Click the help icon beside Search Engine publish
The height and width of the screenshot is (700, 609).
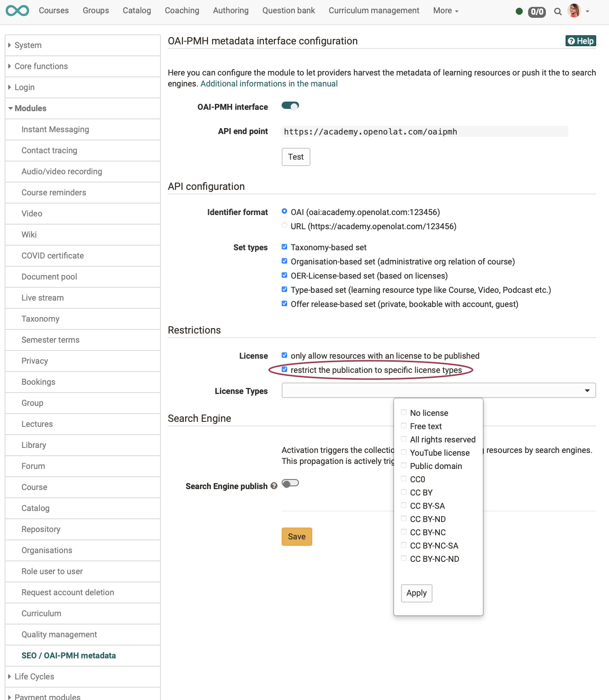[274, 486]
